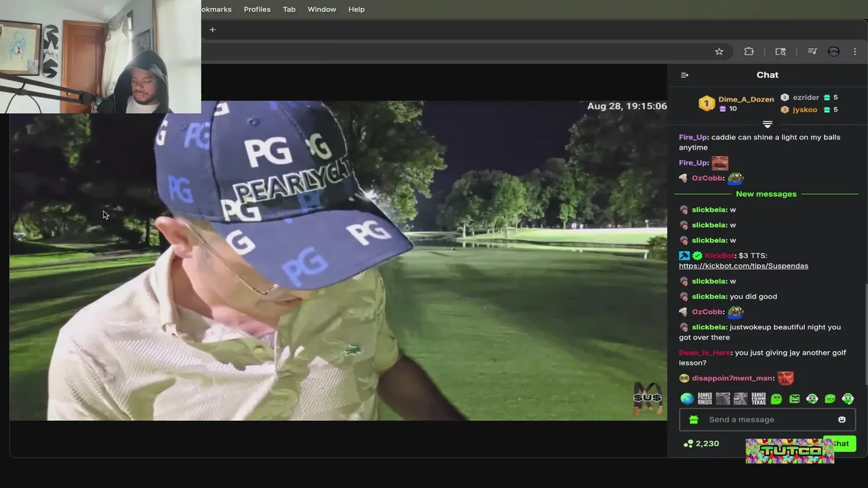Open the kickbot.com/tips/Suspendas link

tap(743, 266)
